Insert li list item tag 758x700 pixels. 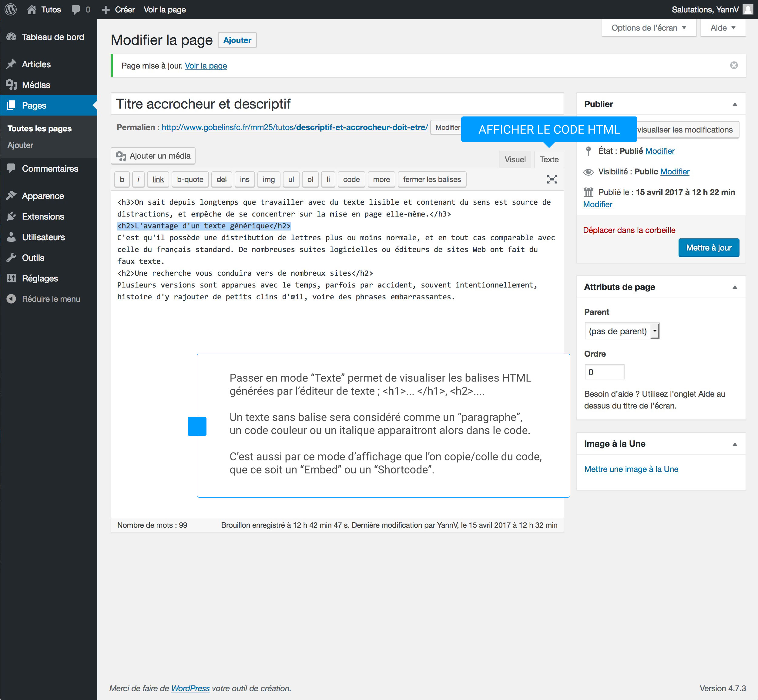[328, 180]
